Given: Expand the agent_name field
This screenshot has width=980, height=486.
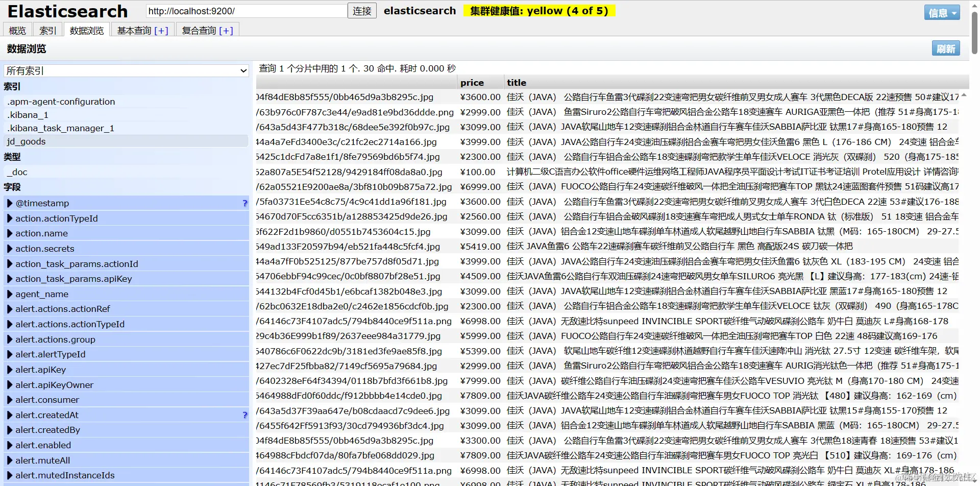Looking at the screenshot, I should (x=126, y=294).
